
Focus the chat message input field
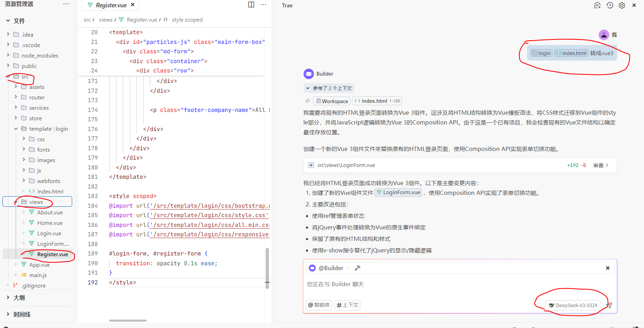[460, 284]
